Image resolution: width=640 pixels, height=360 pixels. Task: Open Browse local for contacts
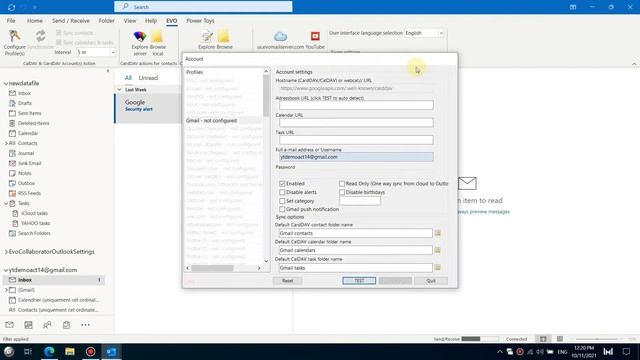click(x=158, y=43)
